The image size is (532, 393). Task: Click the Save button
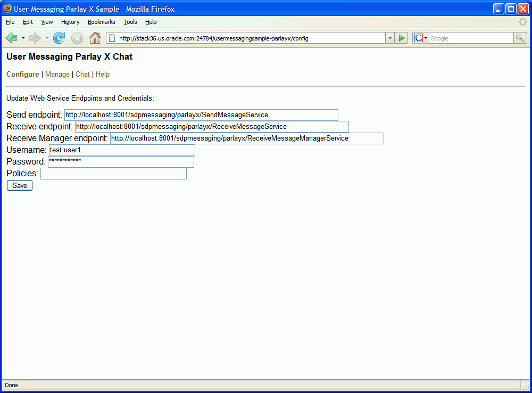pos(20,185)
